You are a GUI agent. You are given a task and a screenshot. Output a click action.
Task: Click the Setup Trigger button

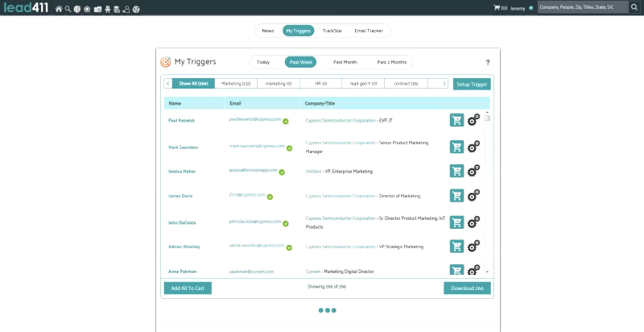coord(471,84)
